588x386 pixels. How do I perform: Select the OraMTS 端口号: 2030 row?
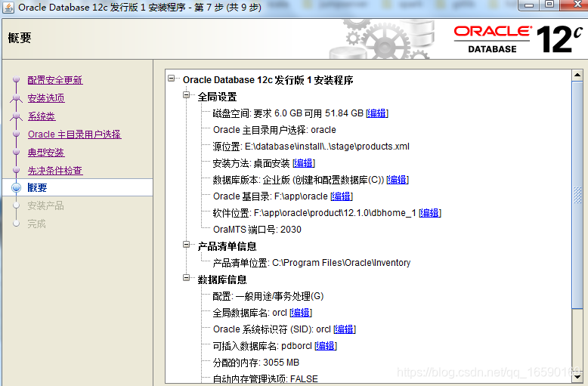pyautogui.click(x=257, y=230)
